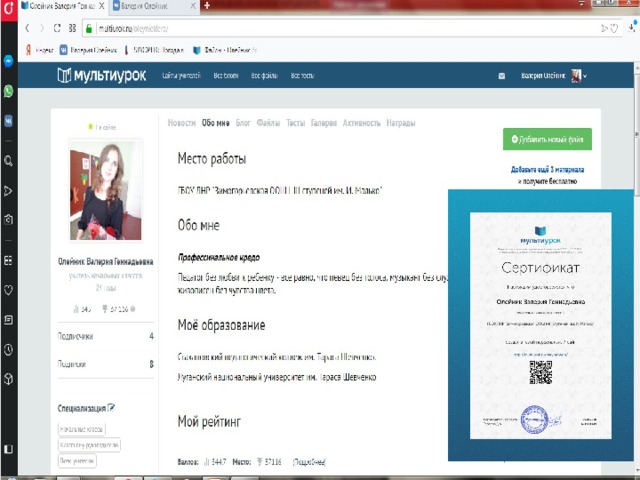Screen dimensions: 640x480
Task: Open Все тесты in site navigation
Action: [302, 76]
